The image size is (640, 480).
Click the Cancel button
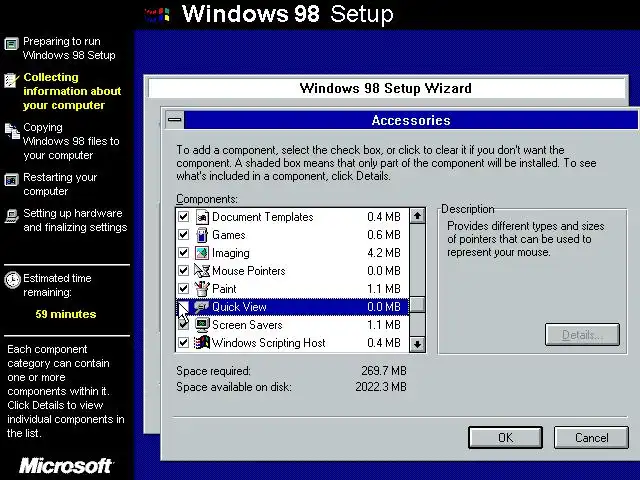pyautogui.click(x=591, y=438)
